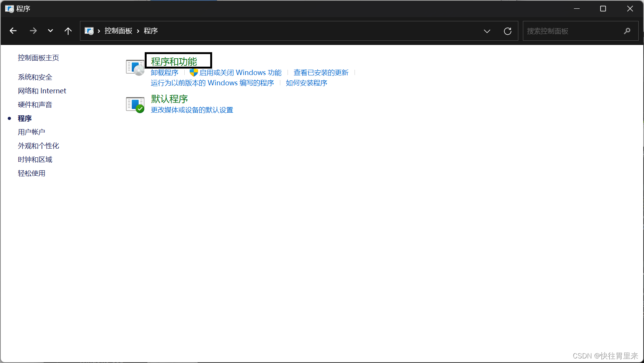Click shield icon beside 启用或关闭 Windows 功能
Screen dimensions: 644x363
(x=194, y=73)
